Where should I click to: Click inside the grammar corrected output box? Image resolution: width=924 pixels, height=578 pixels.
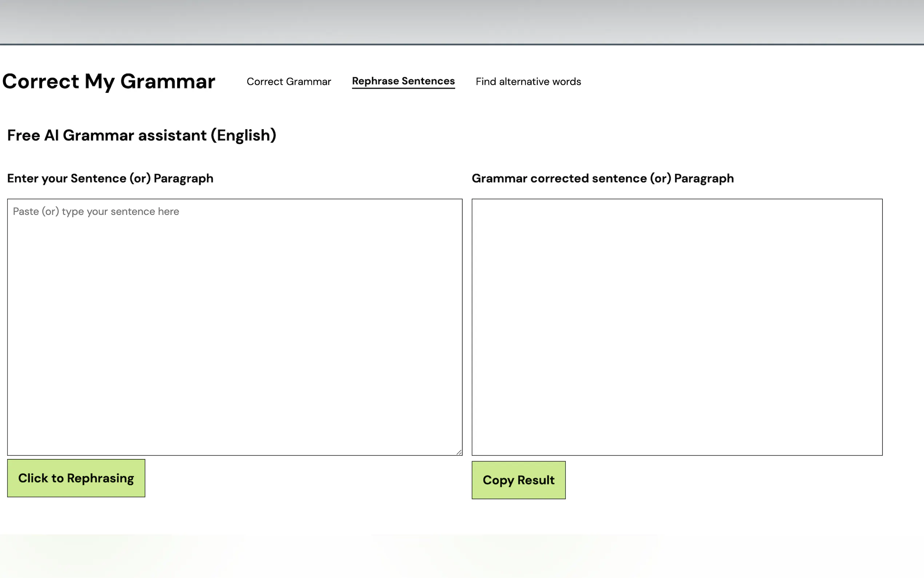(x=677, y=327)
